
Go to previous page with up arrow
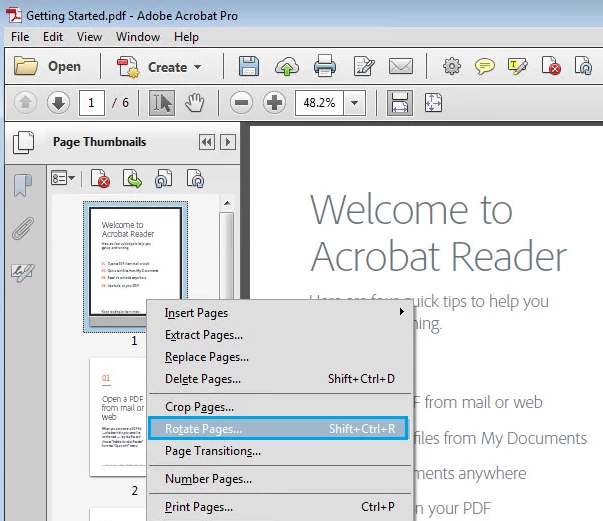(x=25, y=103)
